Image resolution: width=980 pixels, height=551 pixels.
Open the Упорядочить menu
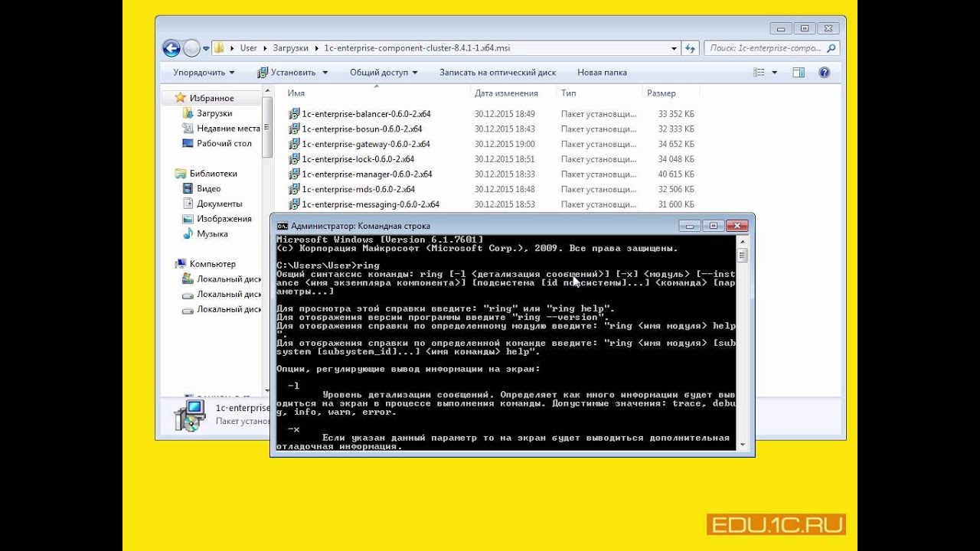[x=204, y=72]
